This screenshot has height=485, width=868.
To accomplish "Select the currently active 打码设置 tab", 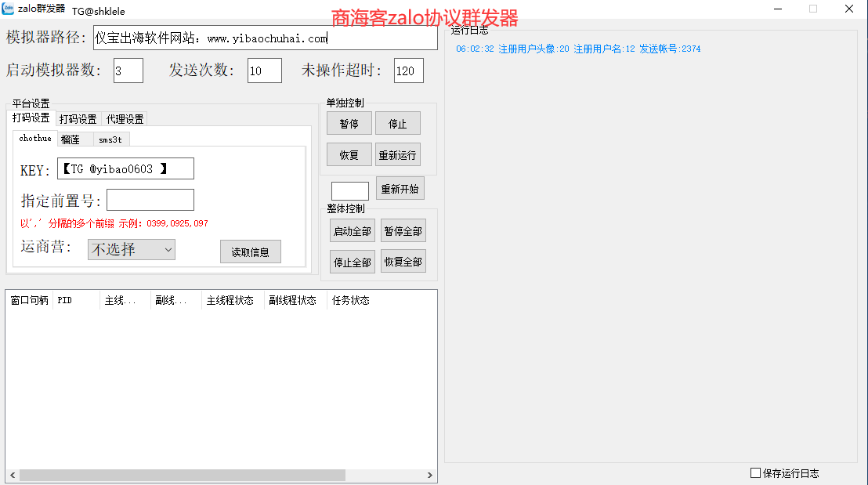I will coord(31,118).
